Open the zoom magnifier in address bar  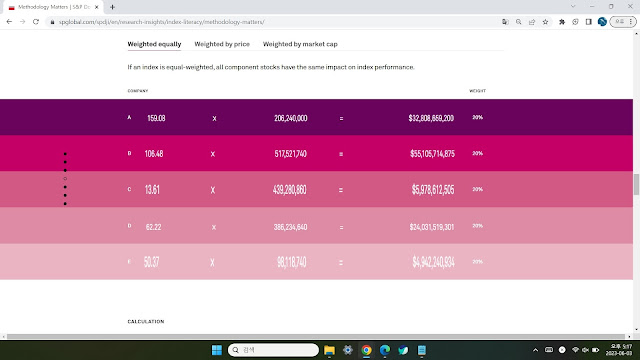[518, 22]
